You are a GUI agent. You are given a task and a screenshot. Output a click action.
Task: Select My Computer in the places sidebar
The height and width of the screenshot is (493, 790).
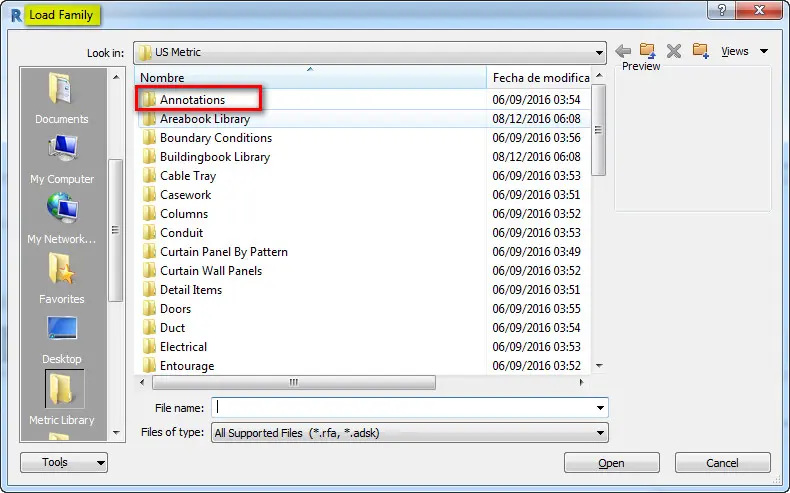[62, 159]
